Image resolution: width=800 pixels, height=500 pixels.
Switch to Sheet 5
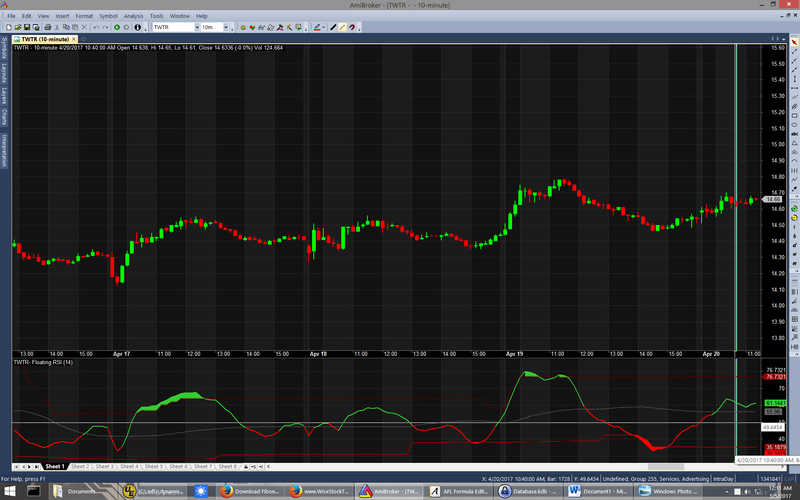153,466
